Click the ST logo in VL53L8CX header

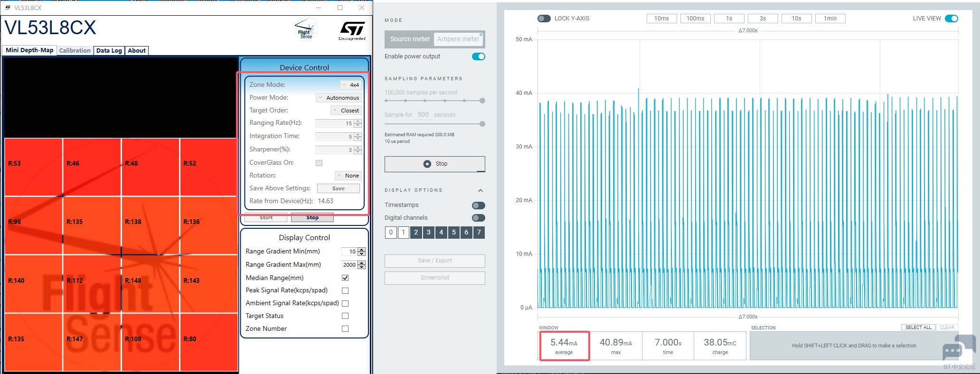coord(352,30)
